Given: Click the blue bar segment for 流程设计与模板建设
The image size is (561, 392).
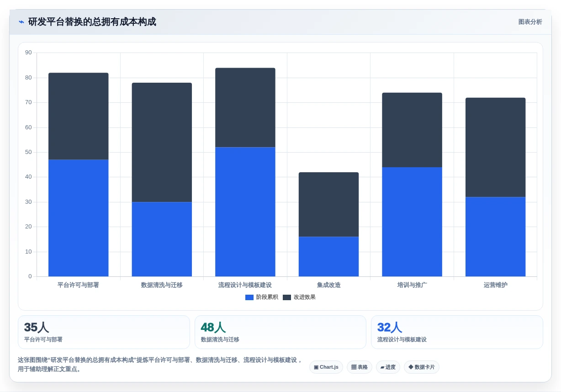Looking at the screenshot, I should pos(245,212).
